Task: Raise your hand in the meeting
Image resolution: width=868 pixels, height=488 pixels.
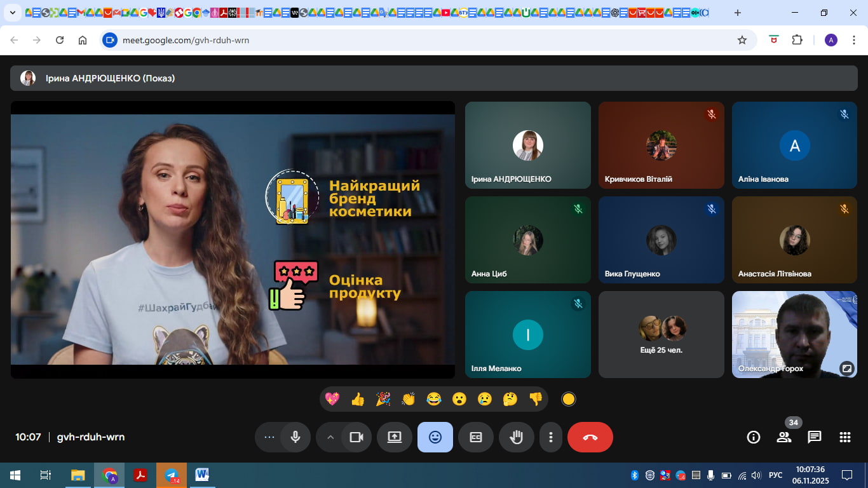Action: 517,437
